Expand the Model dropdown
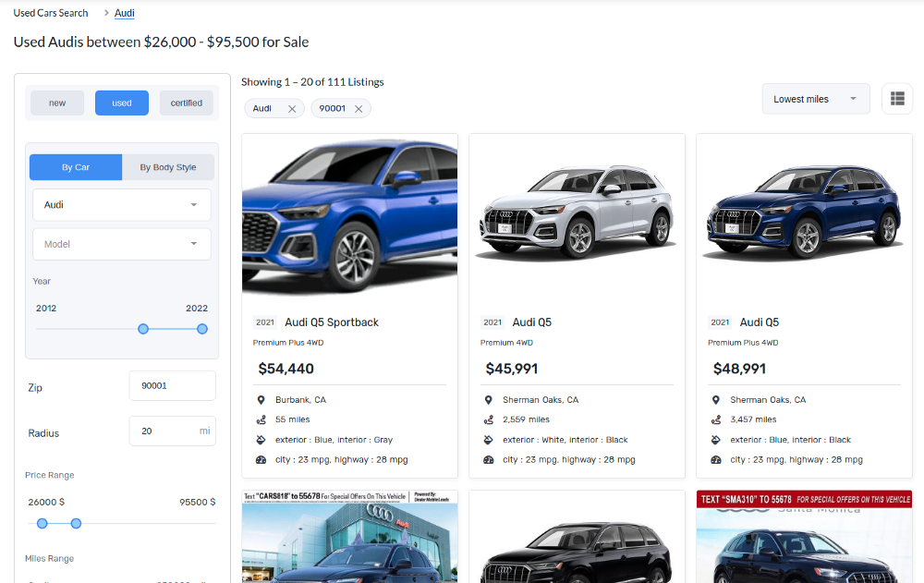Viewport: 924px width, 583px height. pos(121,244)
